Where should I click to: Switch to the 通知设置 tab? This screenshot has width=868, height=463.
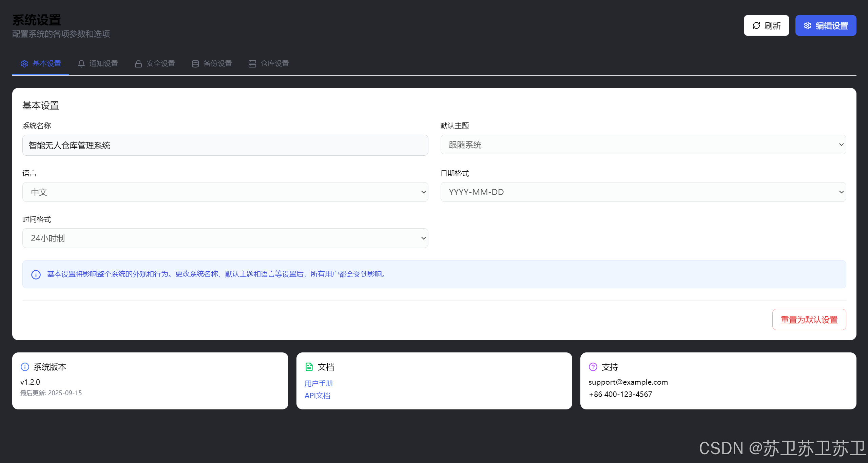coord(103,64)
